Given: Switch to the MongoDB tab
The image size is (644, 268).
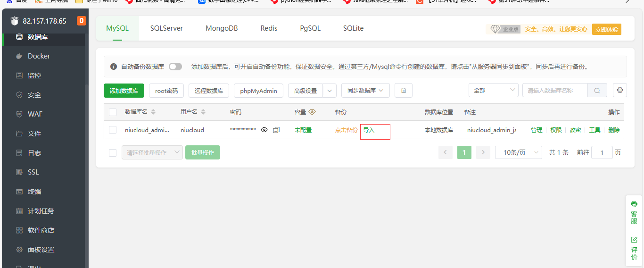Looking at the screenshot, I should (x=222, y=28).
